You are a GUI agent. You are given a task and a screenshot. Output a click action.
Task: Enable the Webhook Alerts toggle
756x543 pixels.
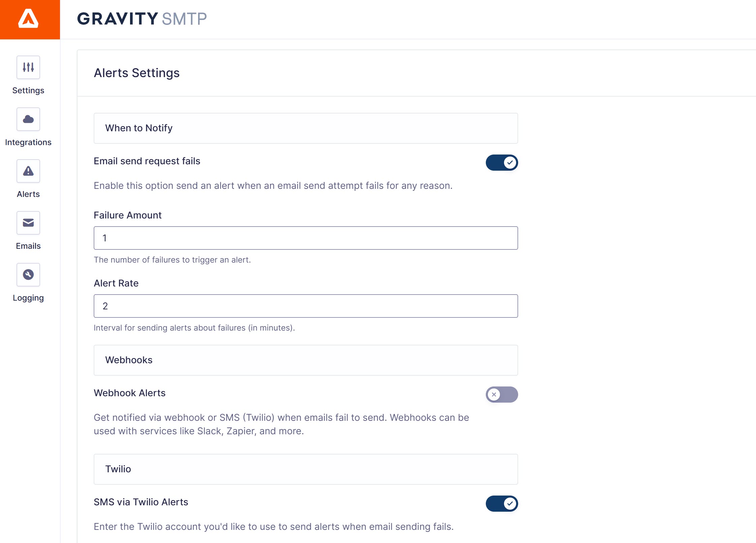(x=502, y=395)
